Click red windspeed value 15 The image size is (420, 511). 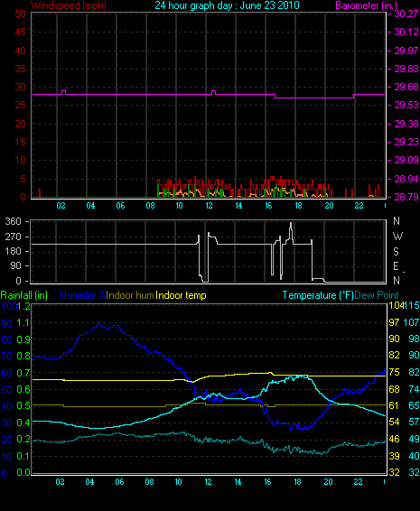click(x=20, y=142)
